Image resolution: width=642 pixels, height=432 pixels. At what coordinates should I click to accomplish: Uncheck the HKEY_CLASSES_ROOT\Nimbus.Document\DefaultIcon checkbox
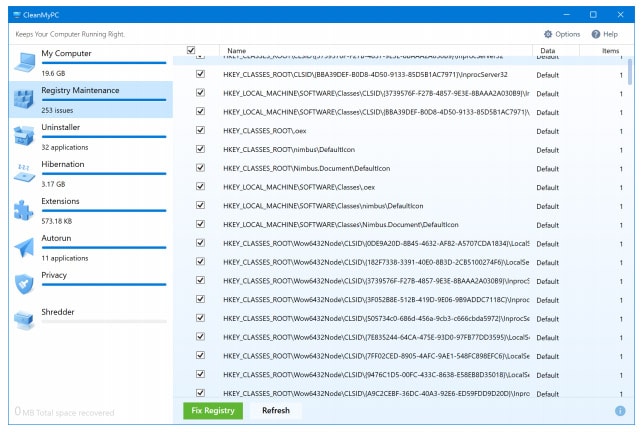pyautogui.click(x=200, y=168)
